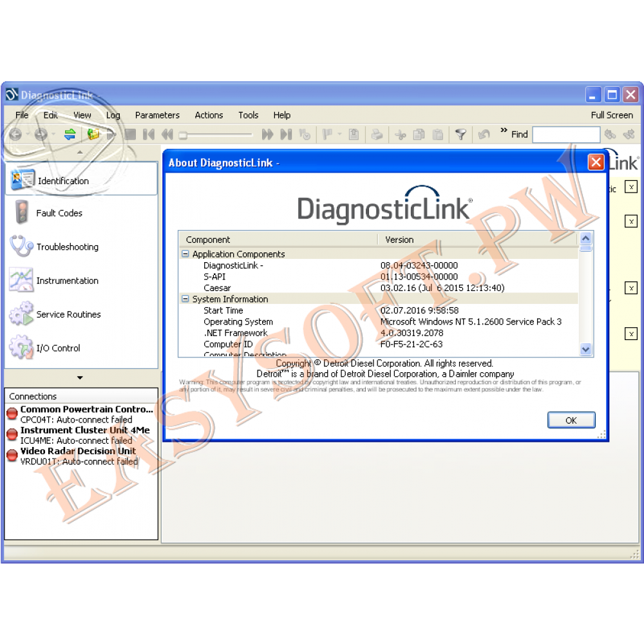
Task: Click the export/upload toolbar icon right of flag
Action: [x=354, y=135]
